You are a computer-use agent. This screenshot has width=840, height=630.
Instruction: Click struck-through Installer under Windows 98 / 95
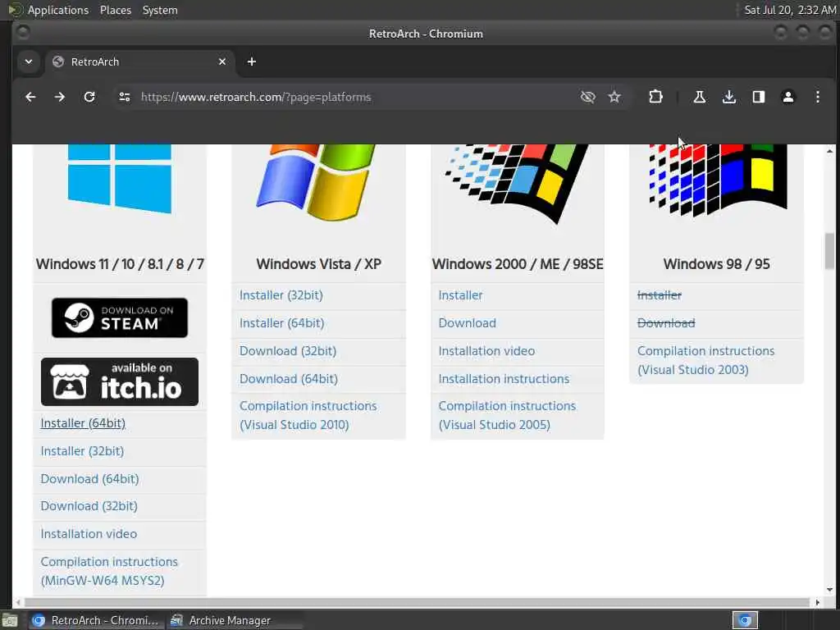point(660,295)
